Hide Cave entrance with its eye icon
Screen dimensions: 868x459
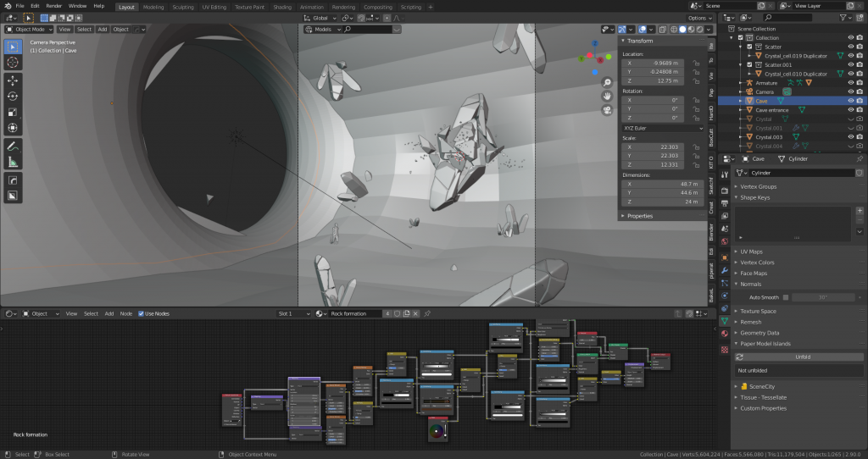click(851, 110)
